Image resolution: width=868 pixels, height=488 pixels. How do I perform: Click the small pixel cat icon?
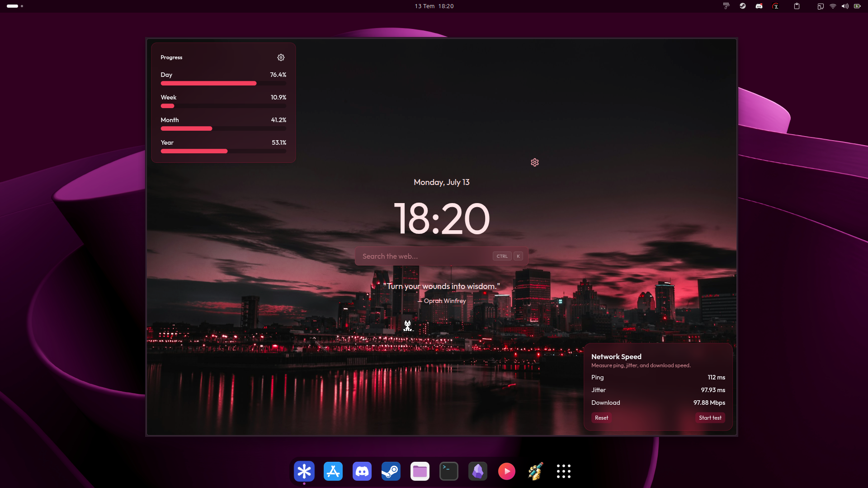click(x=408, y=326)
